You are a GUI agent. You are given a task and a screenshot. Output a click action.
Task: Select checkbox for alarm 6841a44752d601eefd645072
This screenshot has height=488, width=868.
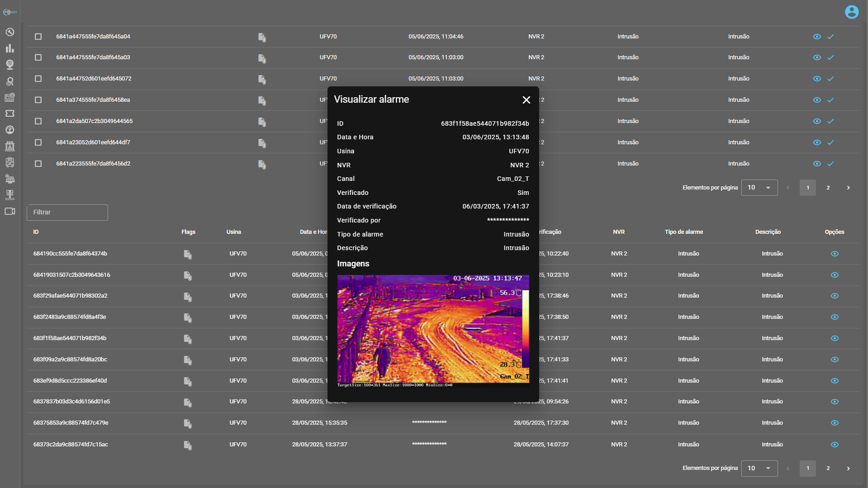38,79
